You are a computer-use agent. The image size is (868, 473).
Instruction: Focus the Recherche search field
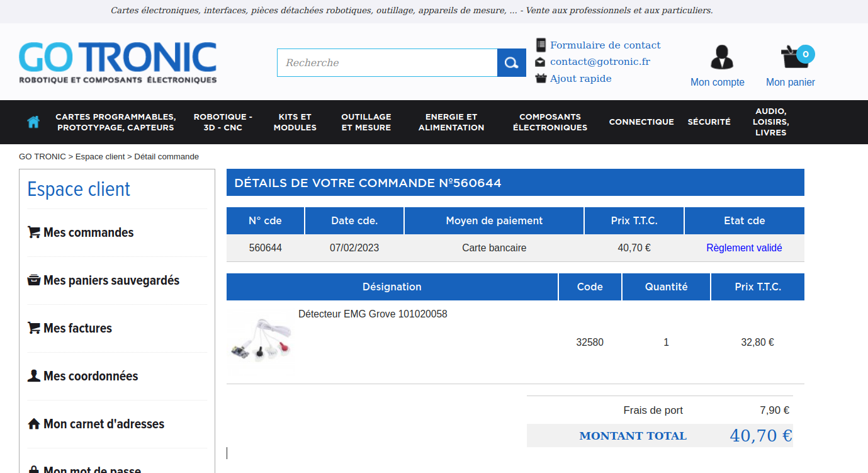pyautogui.click(x=386, y=63)
